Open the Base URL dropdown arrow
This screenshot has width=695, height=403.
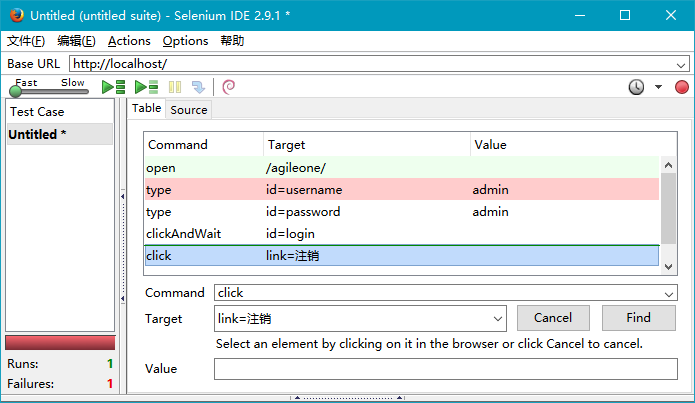point(681,65)
